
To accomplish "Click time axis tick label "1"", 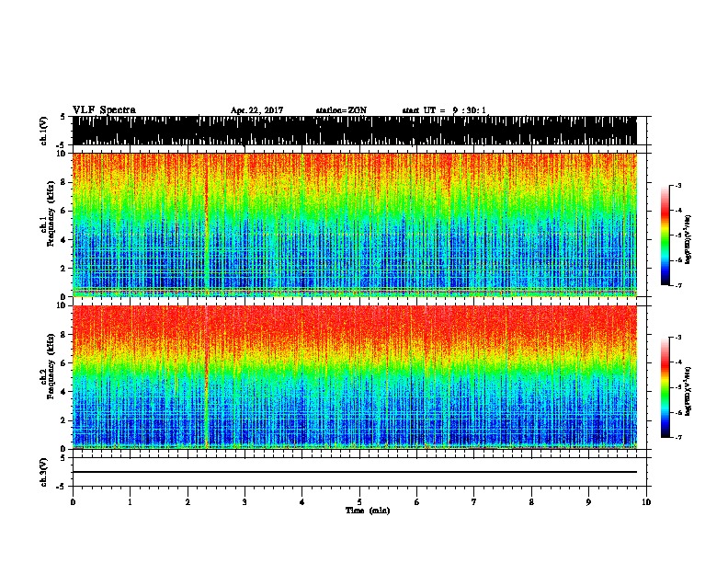I will click(x=130, y=502).
